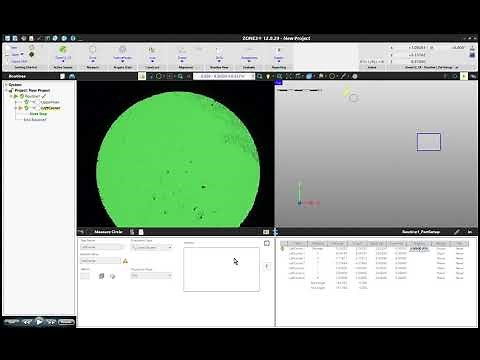Select Routine1 in the Routines tree
Viewport: 480px width, 360px height.
[32, 96]
